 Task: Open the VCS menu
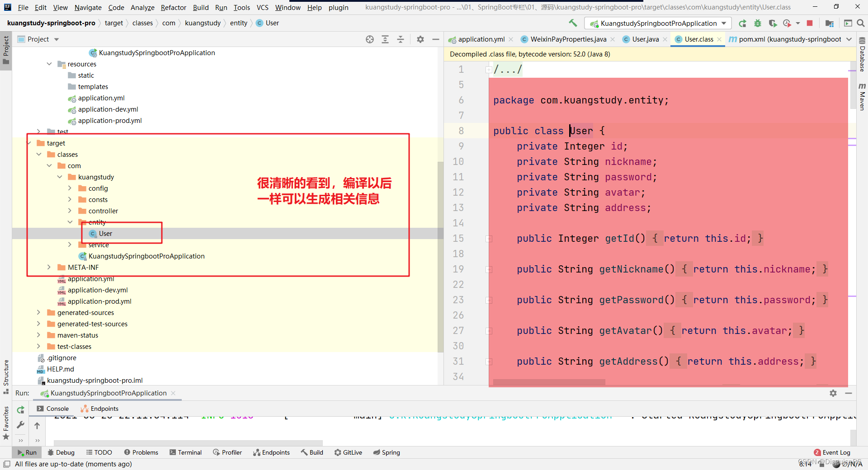(x=262, y=7)
